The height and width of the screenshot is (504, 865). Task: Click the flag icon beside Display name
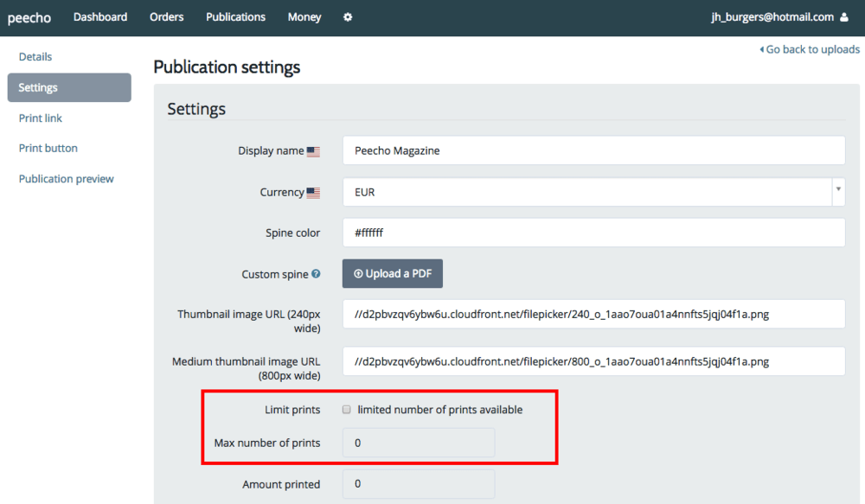[313, 151]
